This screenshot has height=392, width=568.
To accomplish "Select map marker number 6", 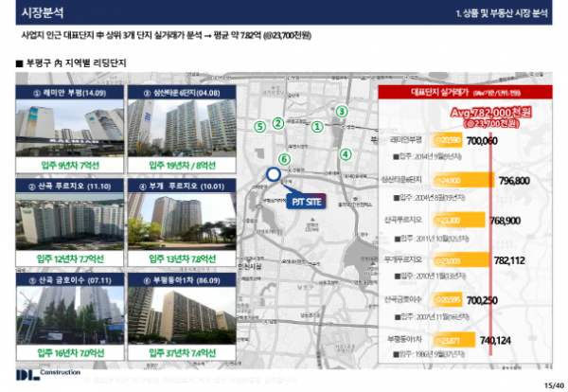I will (x=282, y=159).
